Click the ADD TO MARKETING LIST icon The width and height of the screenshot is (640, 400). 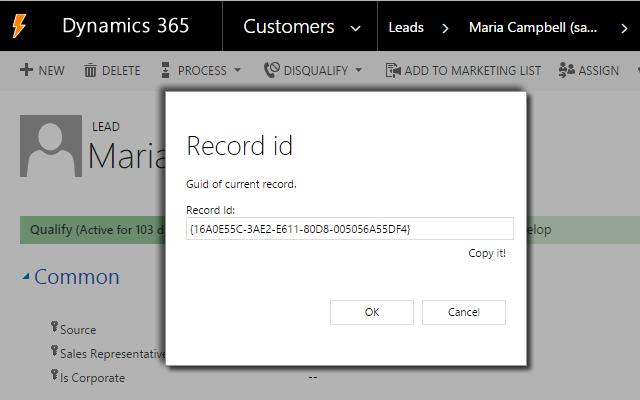click(393, 71)
